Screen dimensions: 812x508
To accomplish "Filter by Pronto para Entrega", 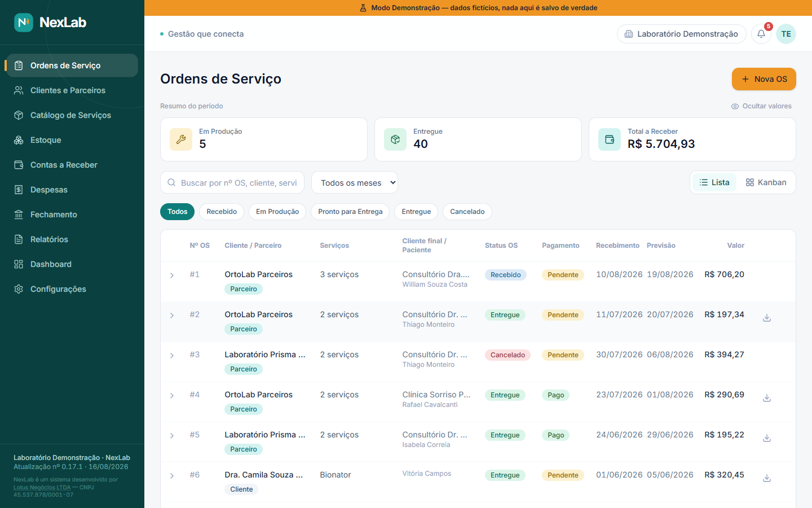I will (x=350, y=212).
